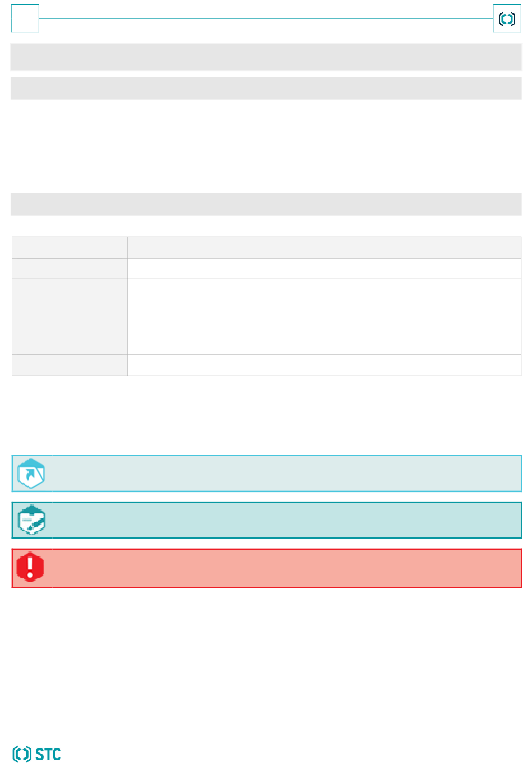Click the hexagonal shortcut arrow icon
532x772 pixels.
(31, 474)
